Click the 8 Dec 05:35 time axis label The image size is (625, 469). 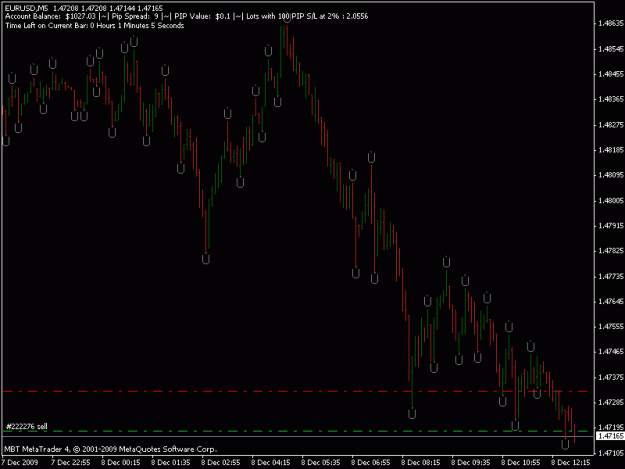click(320, 463)
